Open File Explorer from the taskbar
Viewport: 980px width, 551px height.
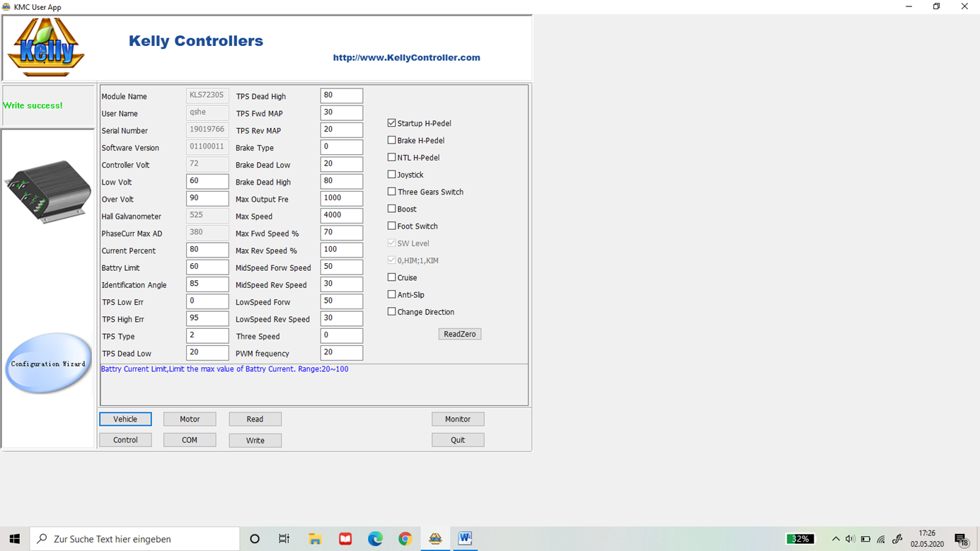click(x=315, y=539)
